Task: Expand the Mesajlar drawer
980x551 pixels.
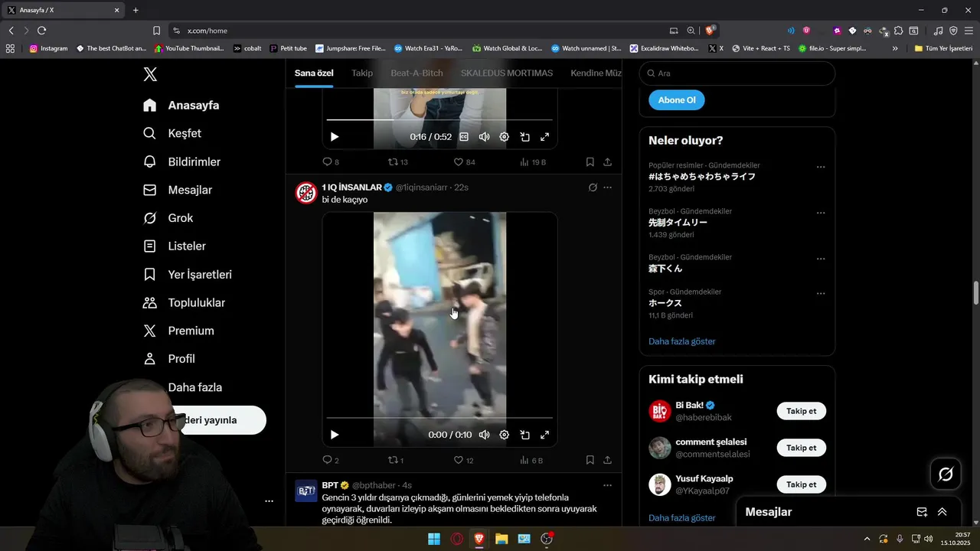Action: coord(942,512)
